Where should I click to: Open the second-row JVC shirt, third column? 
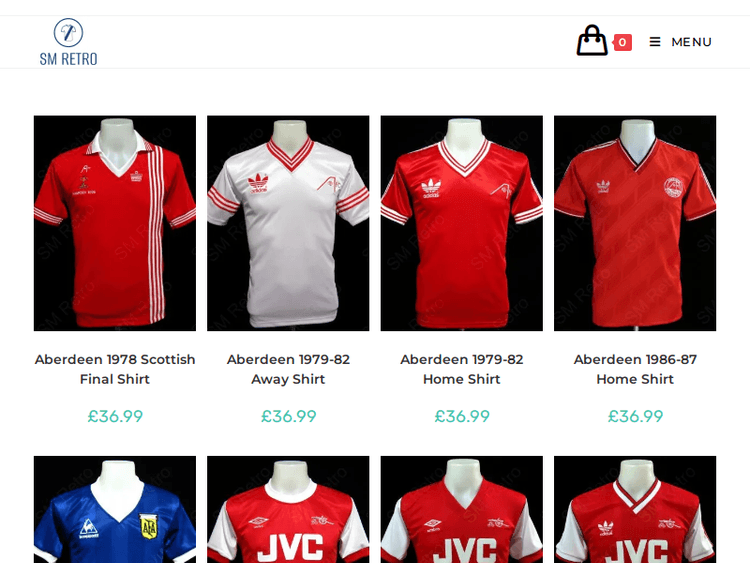461,510
